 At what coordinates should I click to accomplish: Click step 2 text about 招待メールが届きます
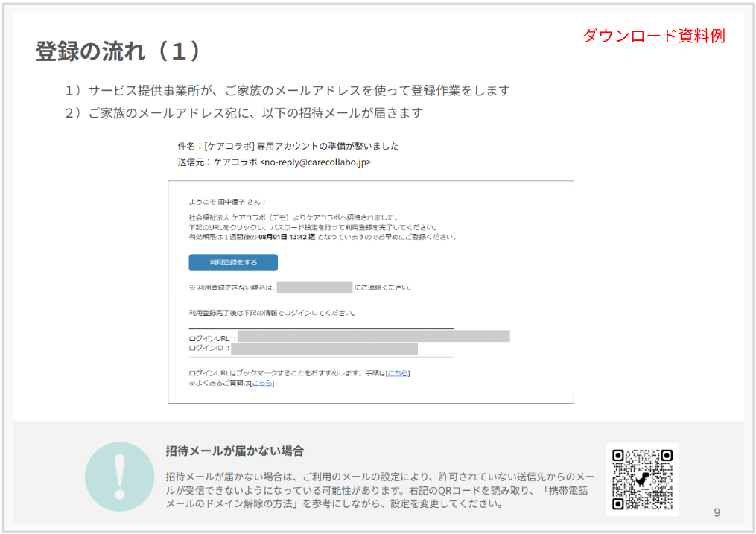tap(244, 113)
